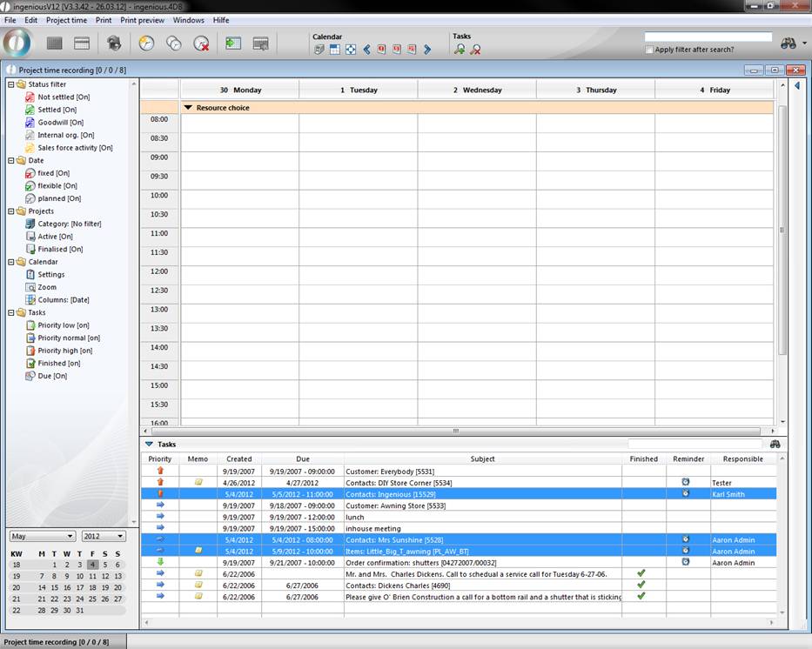Screen dimensions: 812x649
Task: Open the Print preview menu
Action: pos(141,20)
